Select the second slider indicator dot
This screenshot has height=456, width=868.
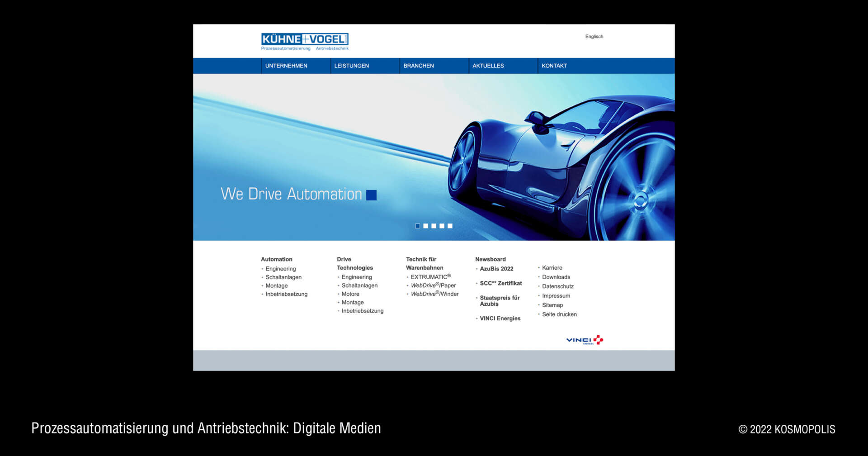pos(425,226)
